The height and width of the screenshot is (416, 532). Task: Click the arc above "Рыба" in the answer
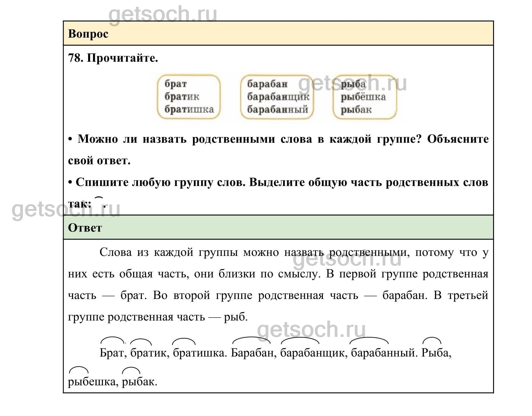click(432, 340)
